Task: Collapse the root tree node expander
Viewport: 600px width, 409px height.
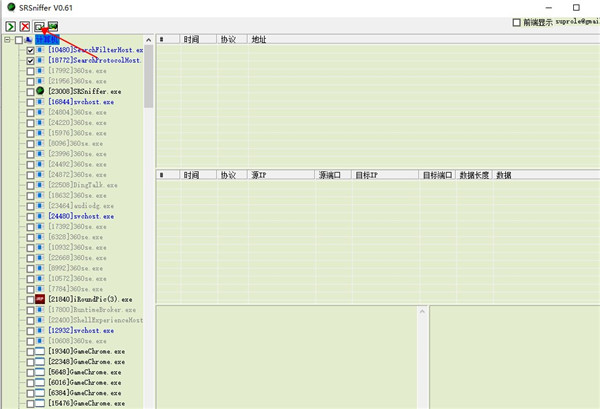Action: (x=7, y=40)
